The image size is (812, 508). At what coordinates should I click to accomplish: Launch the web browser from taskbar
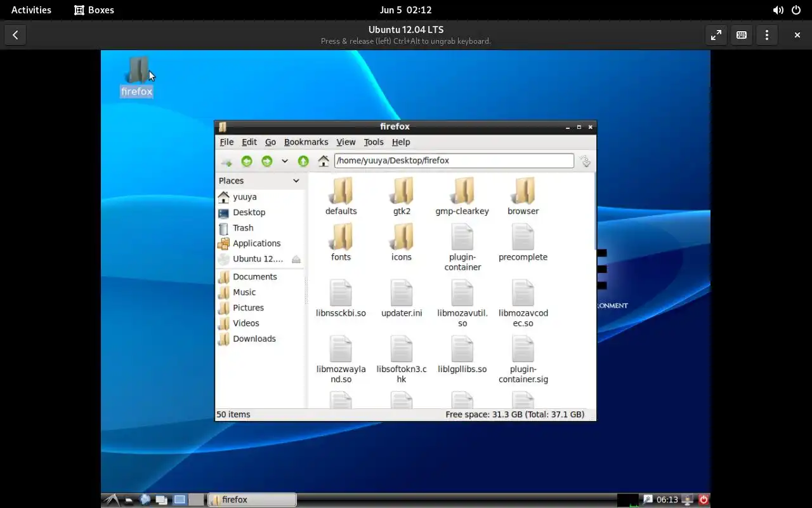point(145,500)
